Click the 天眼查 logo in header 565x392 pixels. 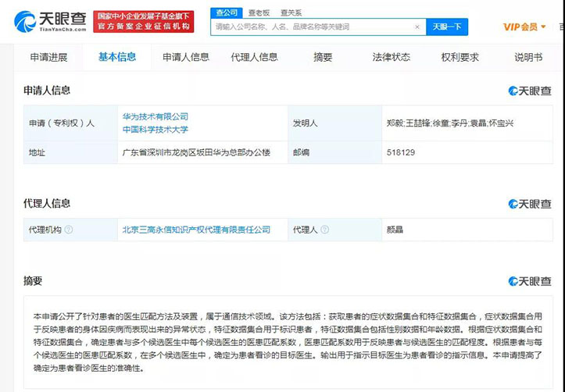pos(49,21)
